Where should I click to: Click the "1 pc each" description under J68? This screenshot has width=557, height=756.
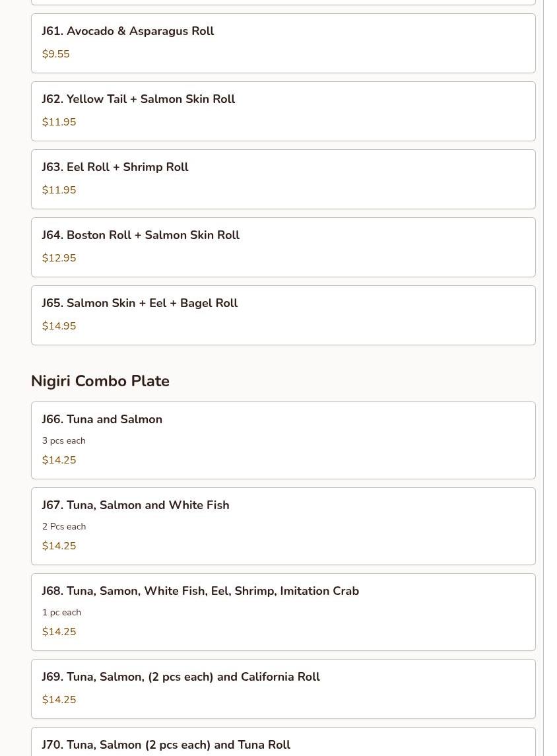(x=62, y=613)
